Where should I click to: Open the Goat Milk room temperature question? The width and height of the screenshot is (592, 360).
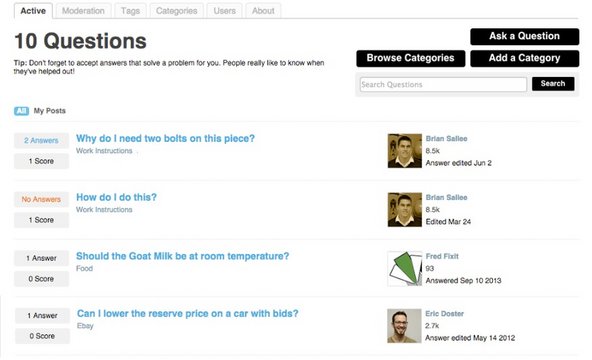tap(182, 256)
